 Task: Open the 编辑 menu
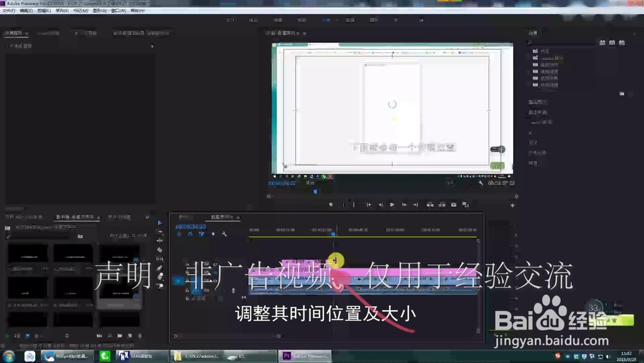[26, 11]
